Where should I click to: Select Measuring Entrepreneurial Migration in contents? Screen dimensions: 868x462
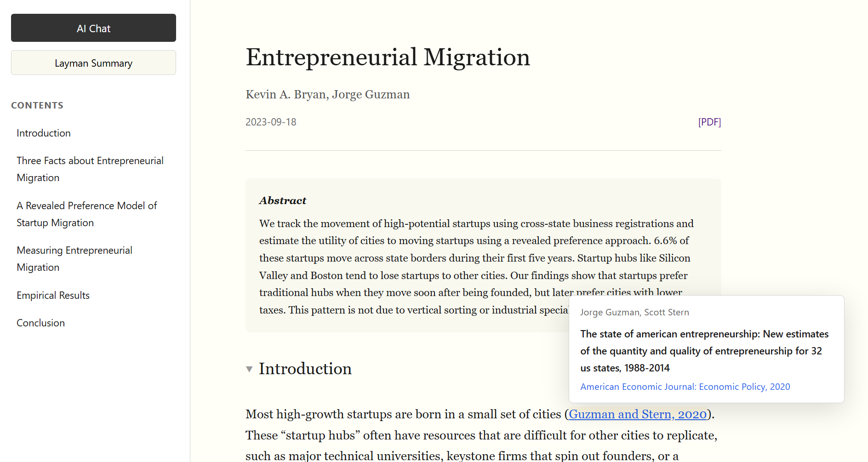coord(74,259)
